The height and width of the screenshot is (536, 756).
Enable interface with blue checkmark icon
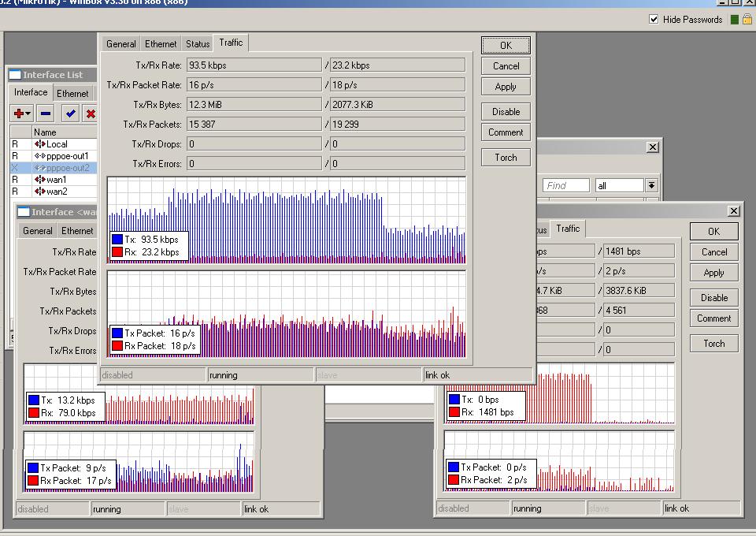tap(71, 114)
